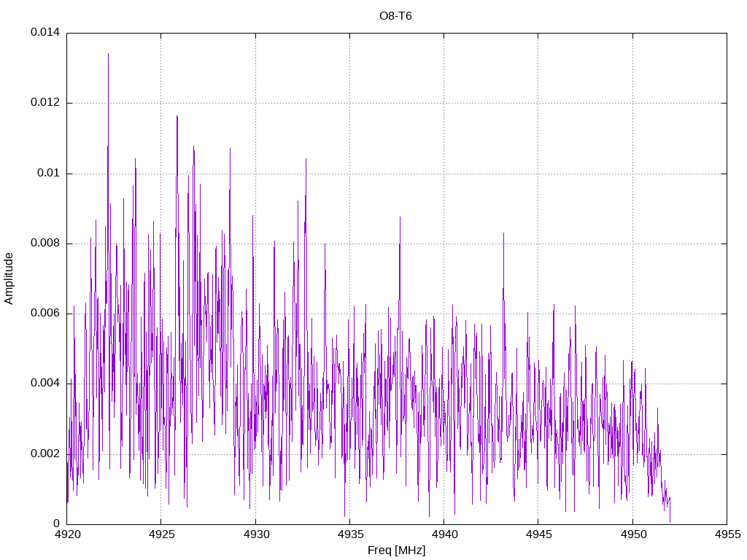Viewport: 747px width, 560px height.
Task: Click the 0.008 y-axis tick label
Action: (x=45, y=243)
